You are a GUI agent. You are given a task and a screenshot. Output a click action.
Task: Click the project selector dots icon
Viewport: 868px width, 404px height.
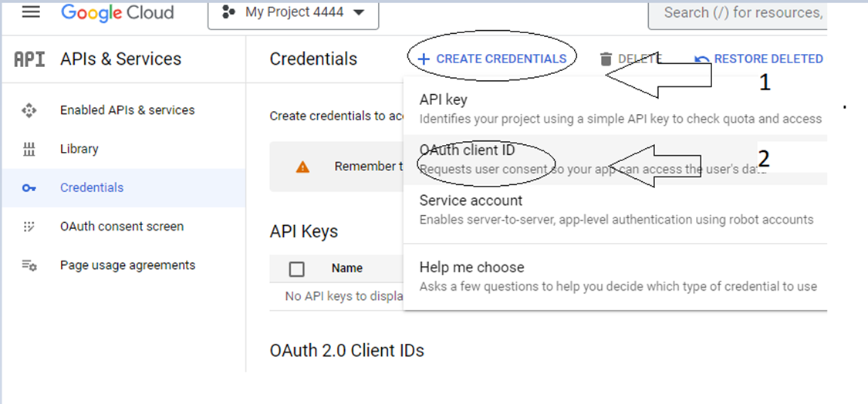coord(228,12)
